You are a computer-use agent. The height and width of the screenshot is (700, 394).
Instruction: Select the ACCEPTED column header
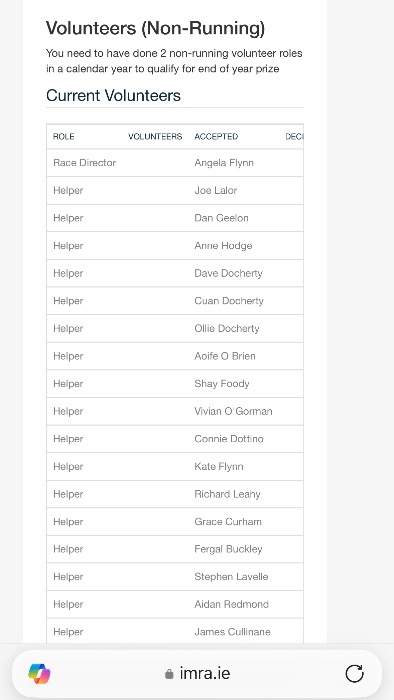216,137
